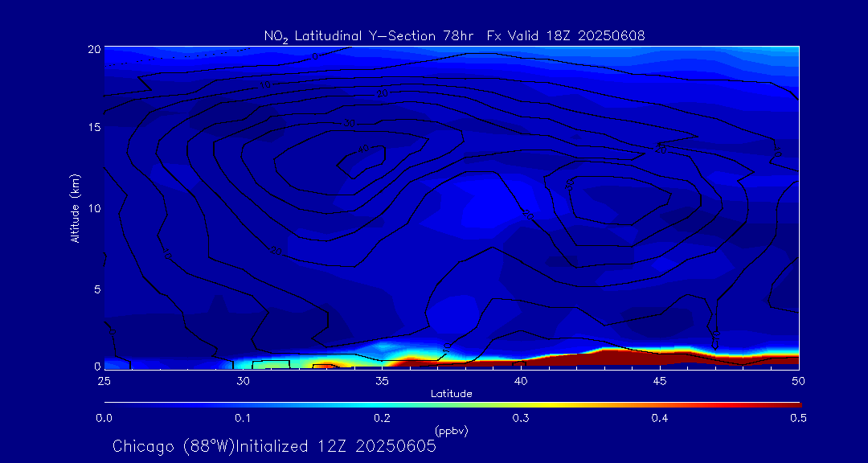Click the altitude axis tick label '20'
868x463 pixels.
pyautogui.click(x=93, y=48)
